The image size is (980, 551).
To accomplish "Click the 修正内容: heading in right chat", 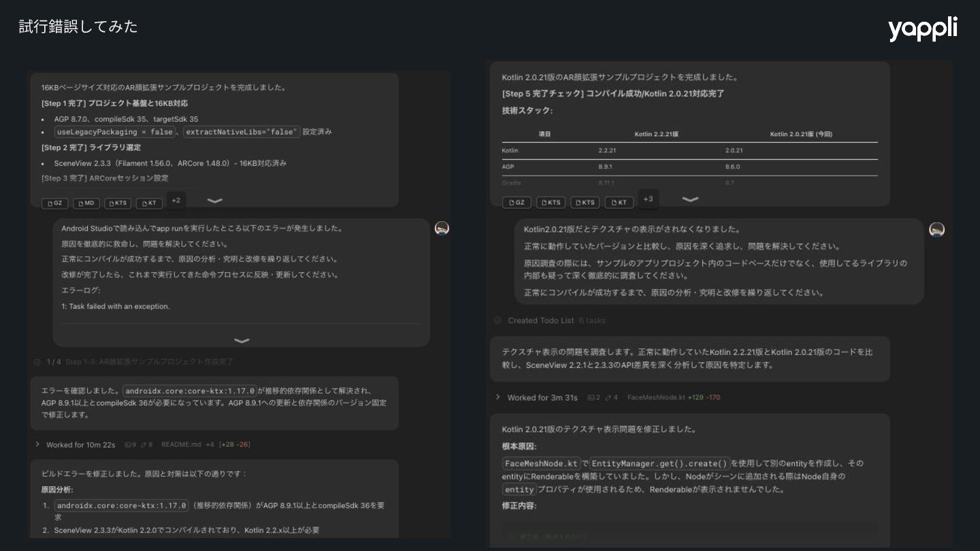I will [519, 505].
